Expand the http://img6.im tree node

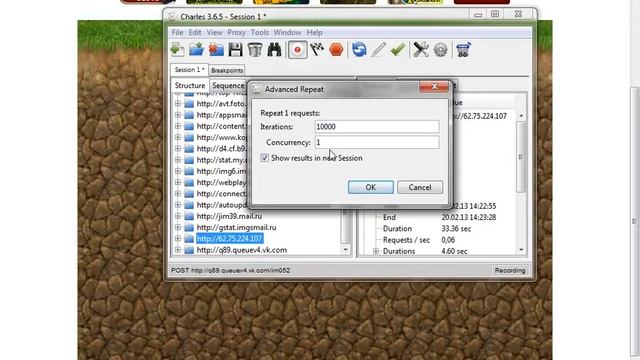point(178,171)
